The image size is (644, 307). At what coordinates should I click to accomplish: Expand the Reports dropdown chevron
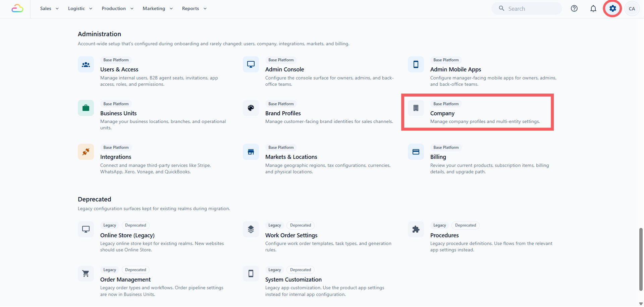[205, 9]
